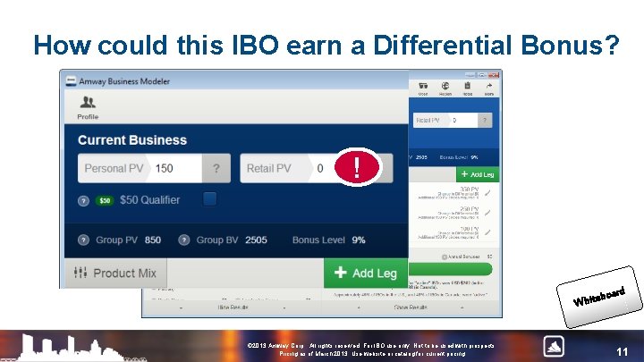Toggle the Annual Bonuses checkbox in background window

pyautogui.click(x=445, y=257)
